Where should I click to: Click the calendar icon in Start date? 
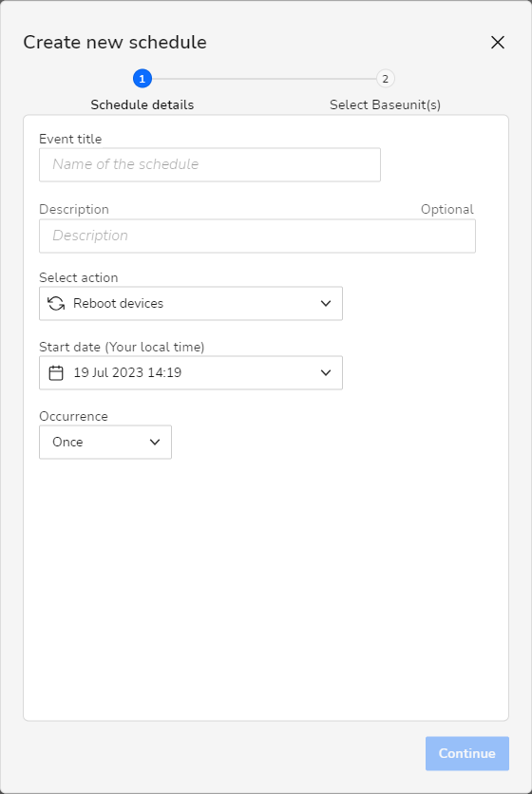pos(56,372)
